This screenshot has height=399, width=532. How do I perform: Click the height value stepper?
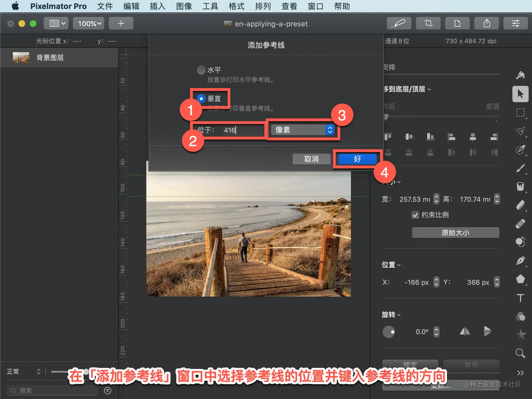coord(497,199)
